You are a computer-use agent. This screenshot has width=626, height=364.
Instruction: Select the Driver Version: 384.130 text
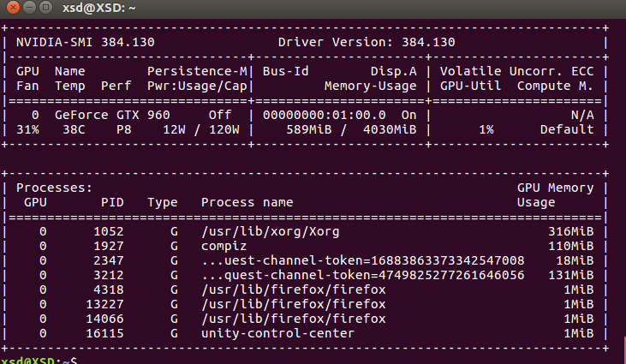(x=367, y=42)
